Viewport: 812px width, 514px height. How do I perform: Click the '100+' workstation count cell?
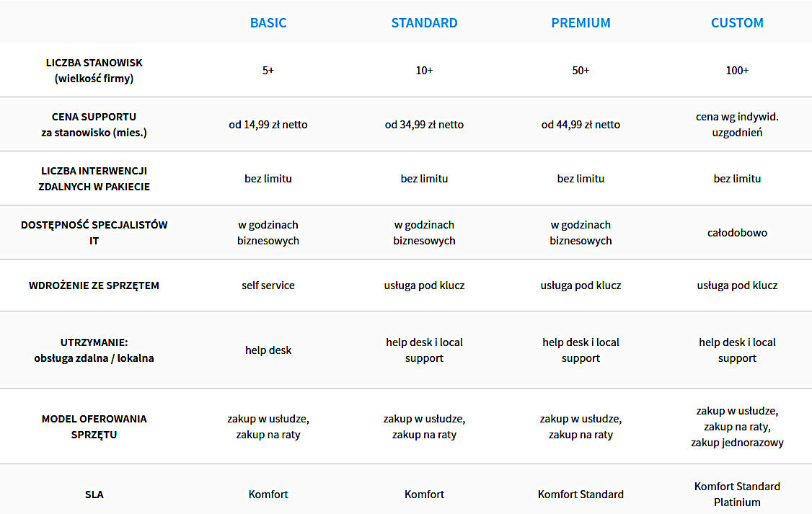737,71
